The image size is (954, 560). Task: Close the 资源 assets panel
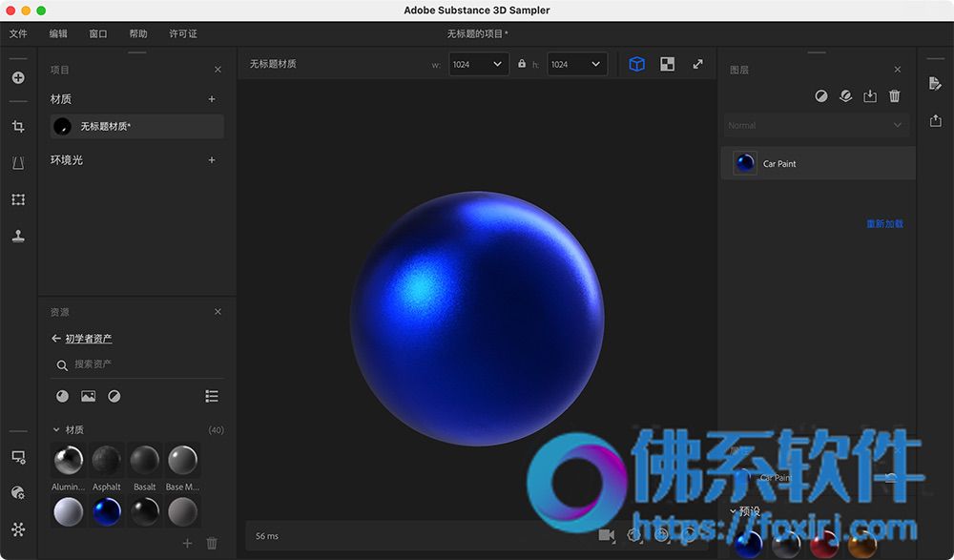pyautogui.click(x=218, y=312)
